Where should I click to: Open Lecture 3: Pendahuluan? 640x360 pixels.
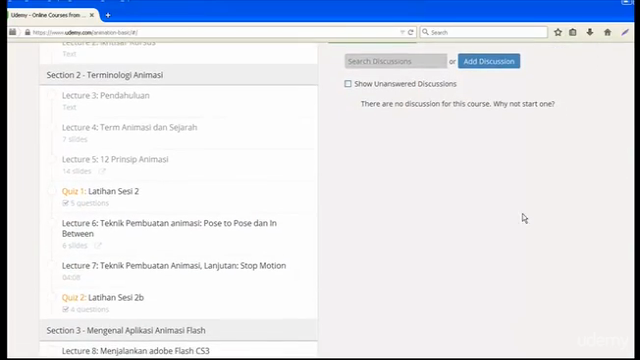point(106,96)
